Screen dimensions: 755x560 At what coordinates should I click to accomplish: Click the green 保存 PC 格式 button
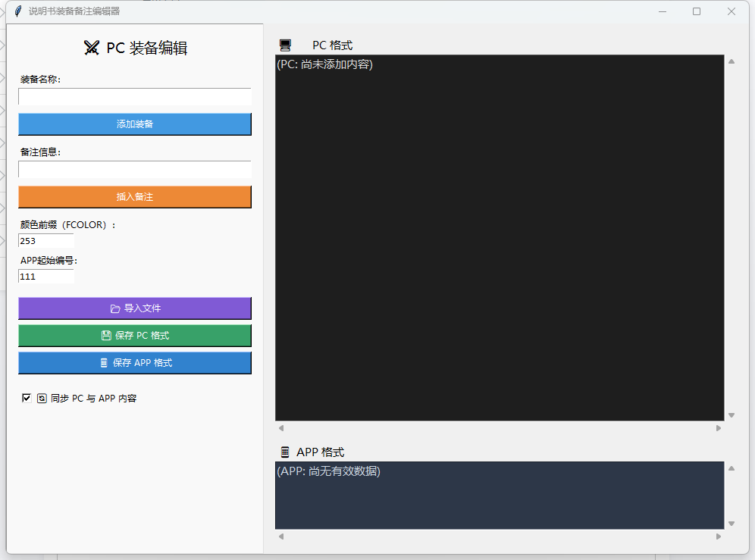point(135,336)
